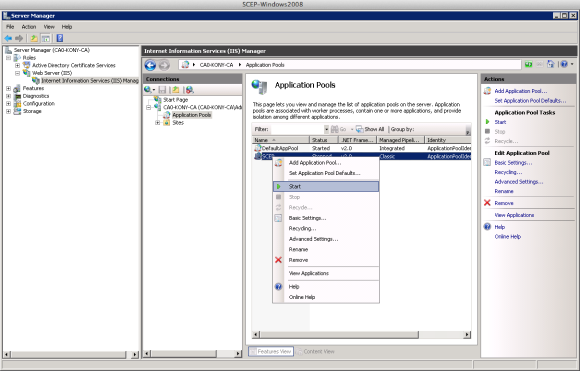580x371 pixels.
Task: Click Recycling link under Edit Application Pool
Action: [508, 172]
